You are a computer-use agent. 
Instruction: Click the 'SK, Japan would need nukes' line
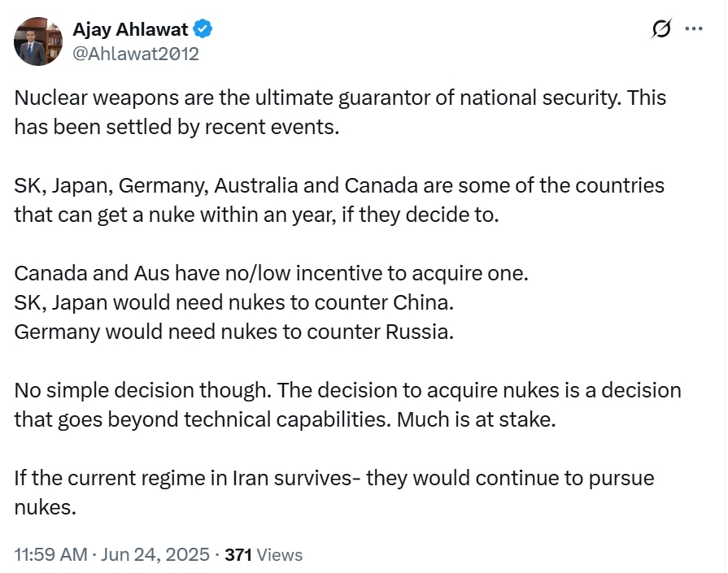234,302
